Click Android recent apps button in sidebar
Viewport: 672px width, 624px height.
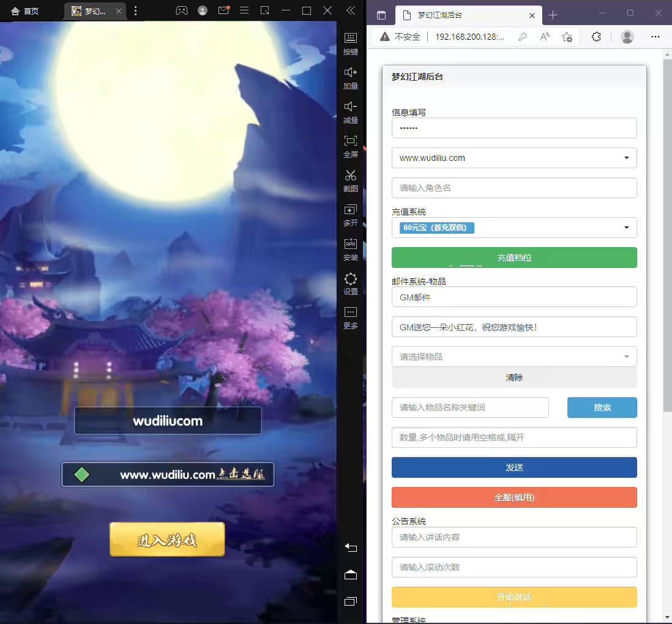point(351,601)
